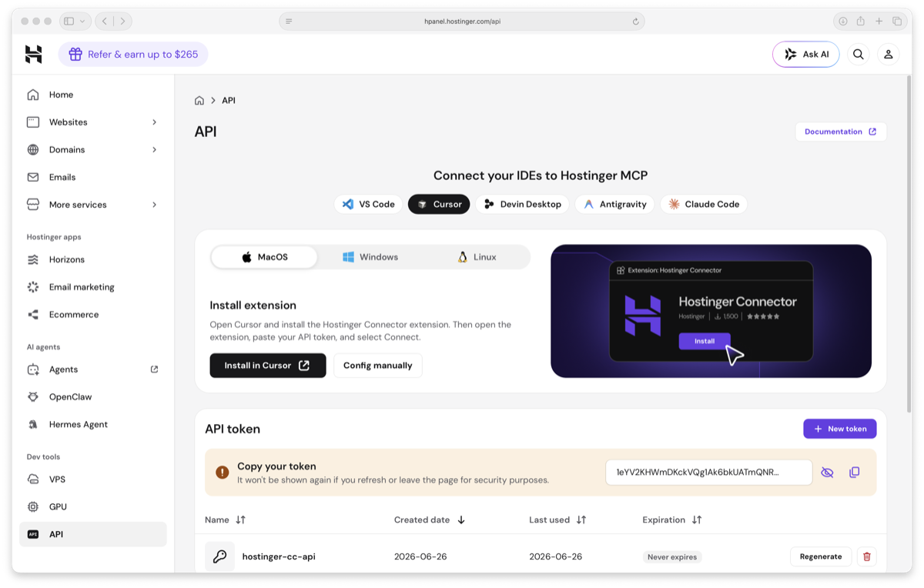This screenshot has width=924, height=588.
Task: Open Hermes Agent in the sidebar
Action: tap(93, 424)
